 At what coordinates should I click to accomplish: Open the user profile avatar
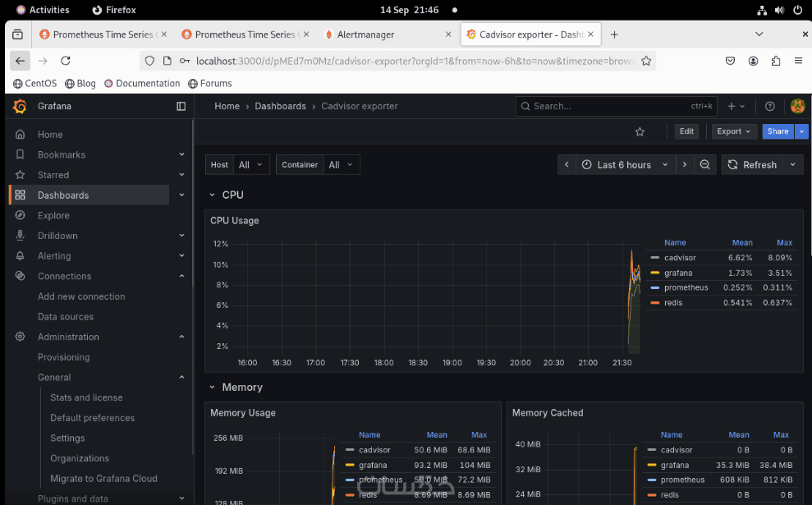[797, 106]
